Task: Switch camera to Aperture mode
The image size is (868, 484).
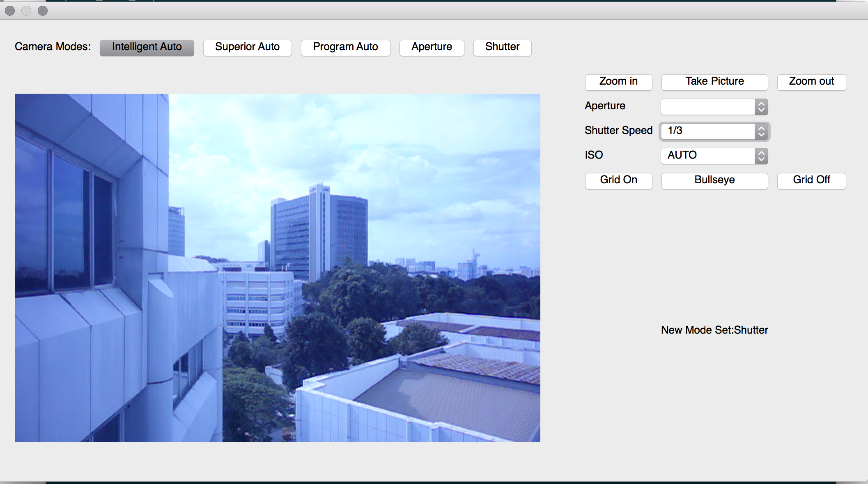Action: 432,47
